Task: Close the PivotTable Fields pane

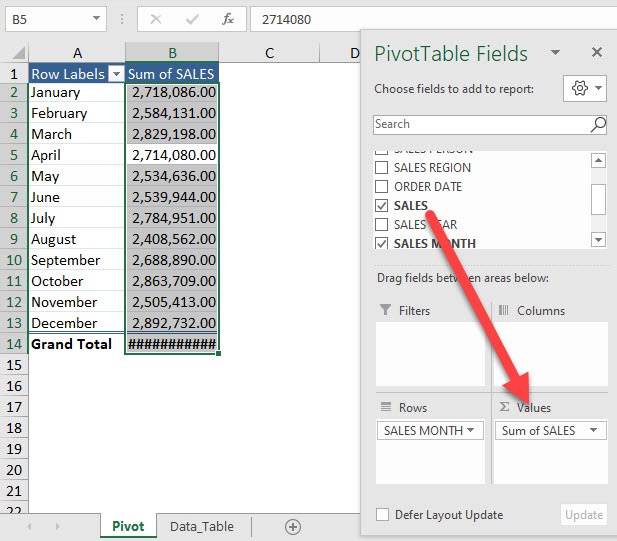Action: click(x=597, y=52)
